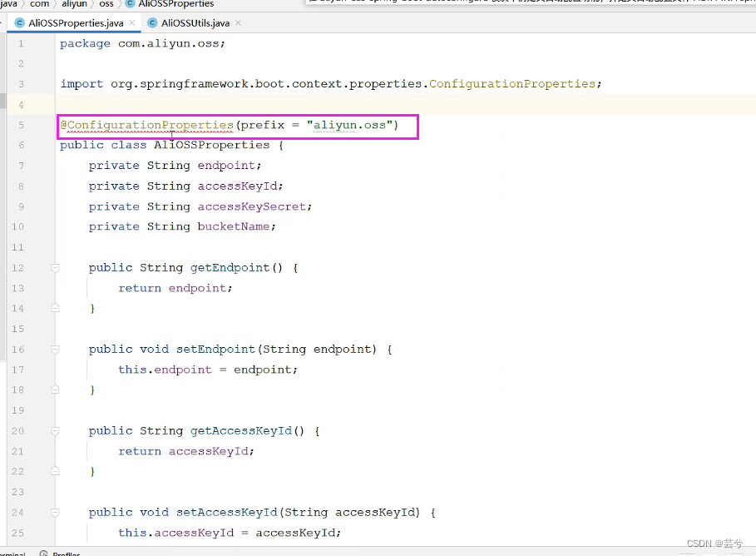Open the Terminal tool window
Viewport: 756px width, 556px height.
click(12, 554)
